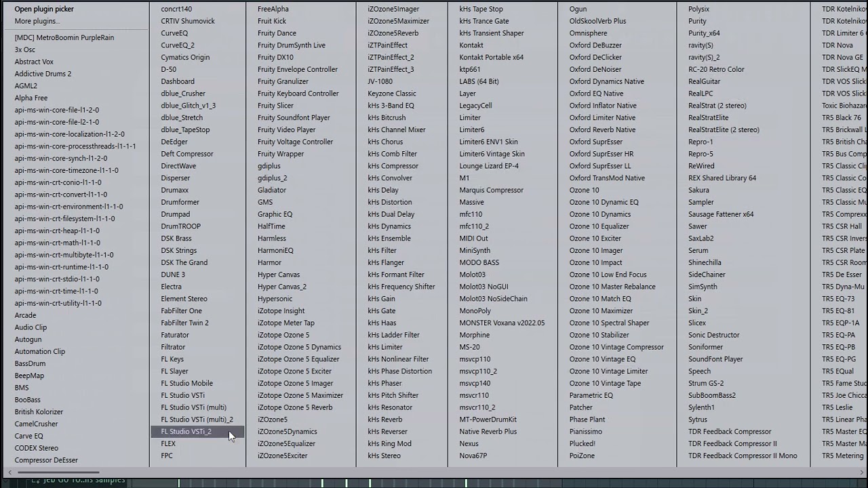Pick Repro-5 synth

pos(701,155)
